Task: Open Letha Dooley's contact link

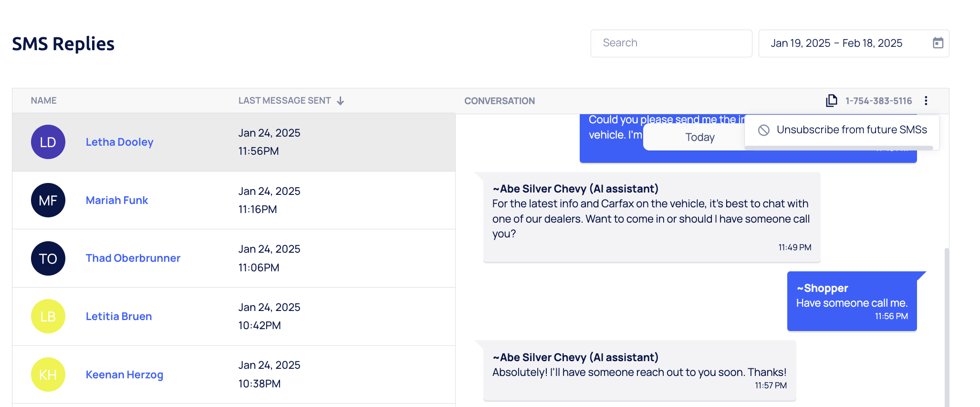Action: [119, 142]
